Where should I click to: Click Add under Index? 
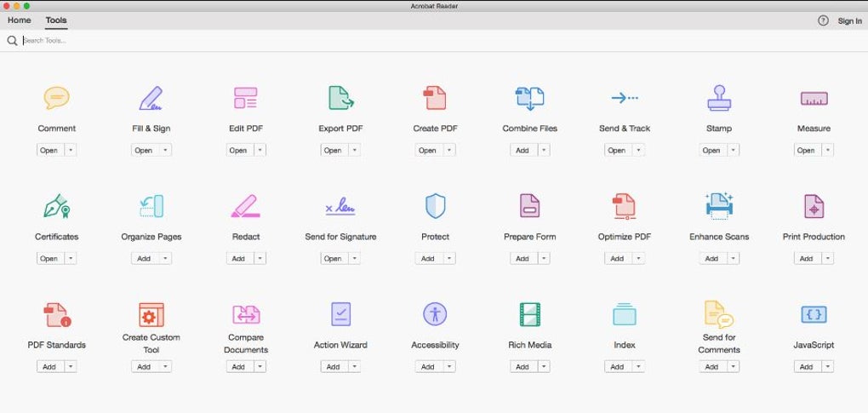pos(618,366)
